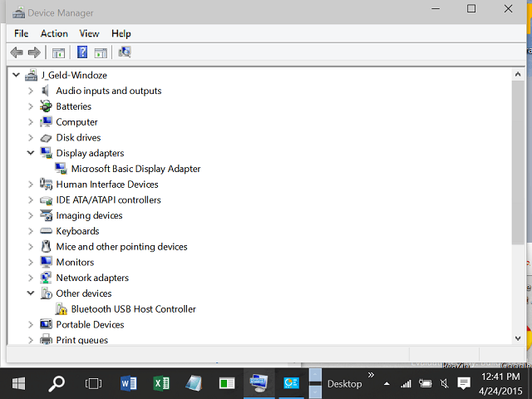Open the View menu
This screenshot has height=399, width=532.
pos(89,33)
